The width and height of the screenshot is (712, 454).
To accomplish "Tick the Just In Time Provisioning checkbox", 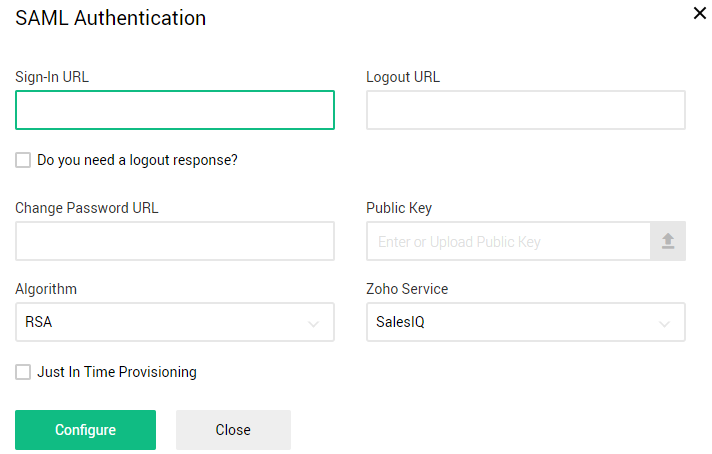I will pos(23,372).
